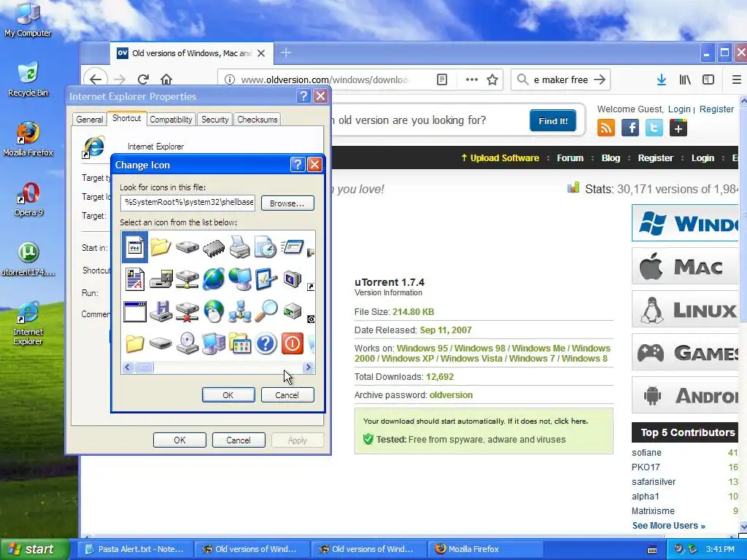Open oldversion Facebook icon
Screen dimensions: 747x560
point(630,128)
